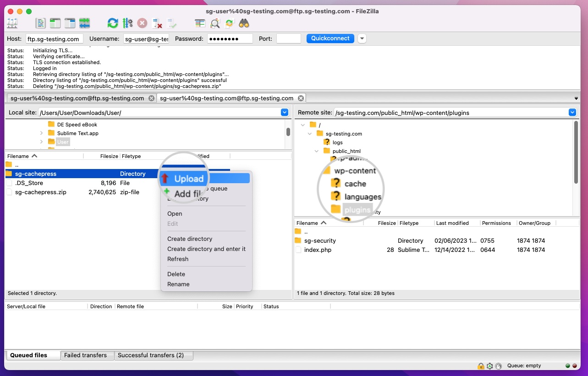Click the red activity indicator light

(575, 366)
